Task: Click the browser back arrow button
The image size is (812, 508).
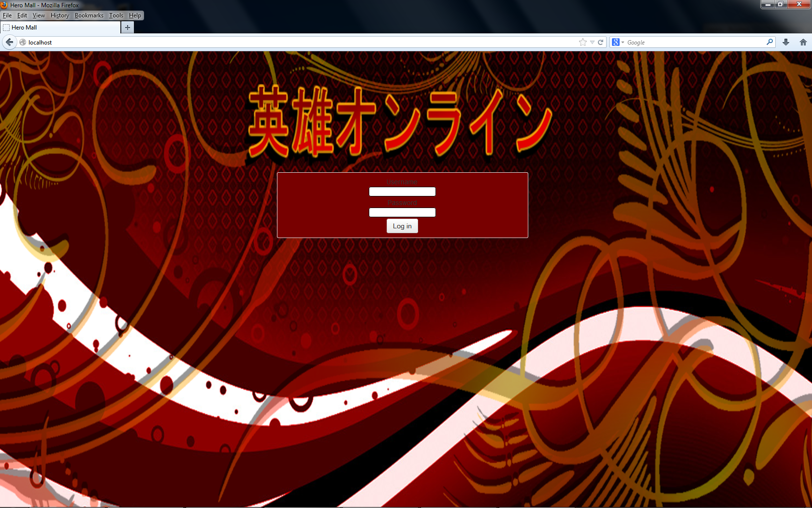Action: point(9,42)
